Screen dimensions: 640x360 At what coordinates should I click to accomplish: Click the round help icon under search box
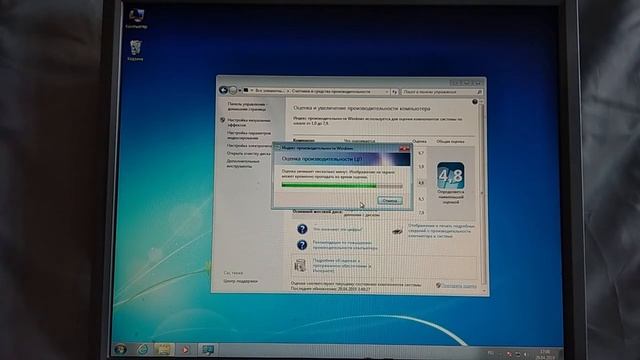pyautogui.click(x=475, y=102)
